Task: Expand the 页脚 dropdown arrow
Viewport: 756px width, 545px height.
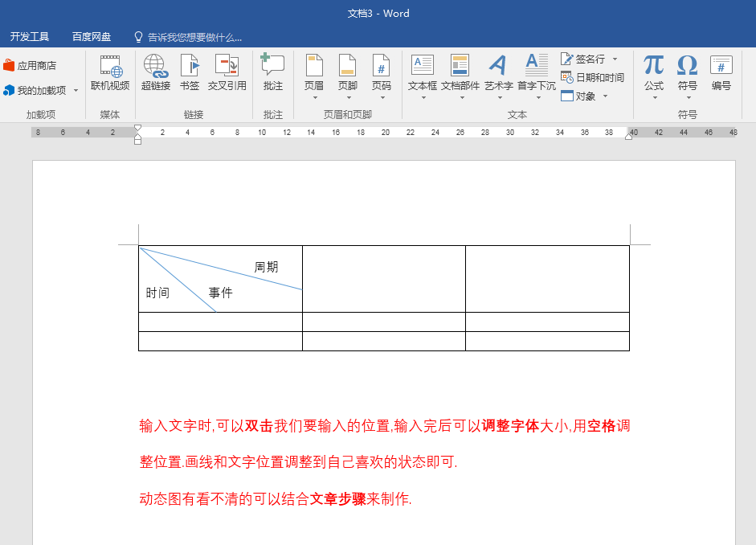Action: tap(348, 98)
